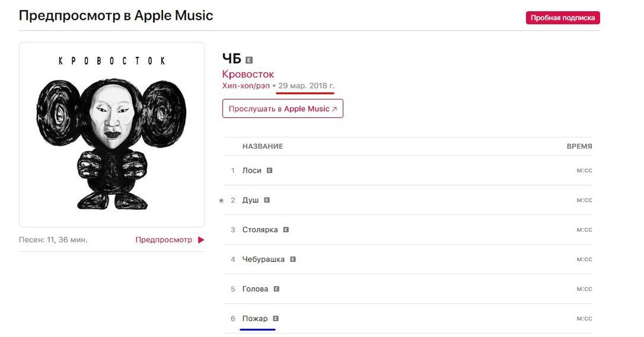Select track 5 Голова
Screen dimensions: 644x337
pyautogui.click(x=255, y=289)
